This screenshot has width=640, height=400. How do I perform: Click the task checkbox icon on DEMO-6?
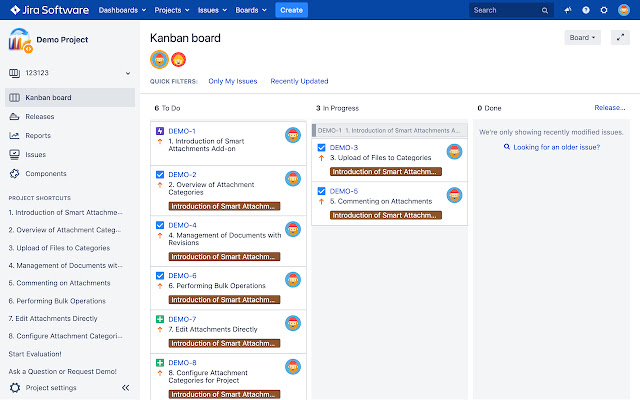pos(160,276)
